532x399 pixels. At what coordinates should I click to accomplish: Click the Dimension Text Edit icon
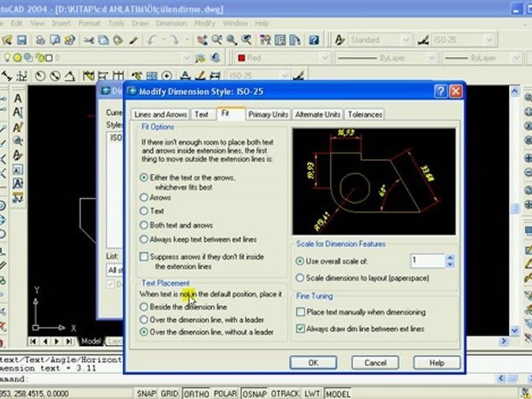201,76
